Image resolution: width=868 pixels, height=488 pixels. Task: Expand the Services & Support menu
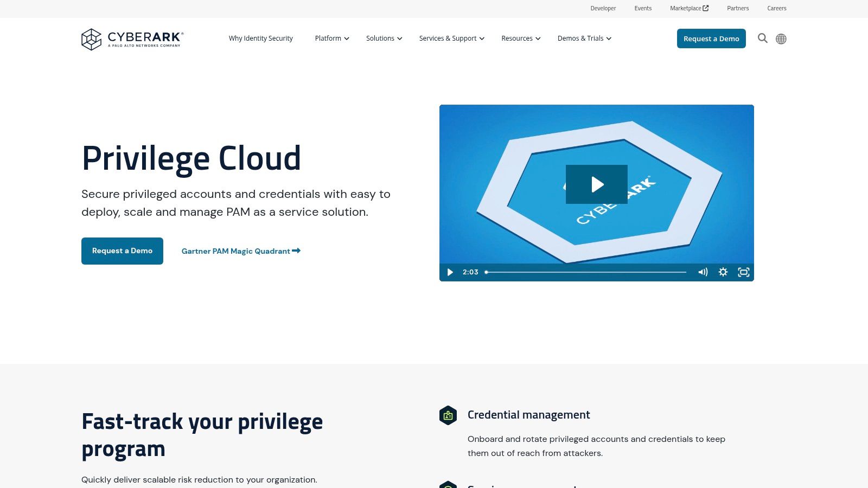pos(452,38)
